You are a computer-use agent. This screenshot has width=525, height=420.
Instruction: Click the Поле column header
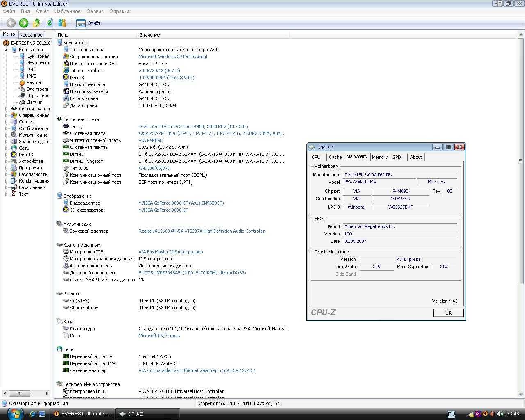point(95,35)
